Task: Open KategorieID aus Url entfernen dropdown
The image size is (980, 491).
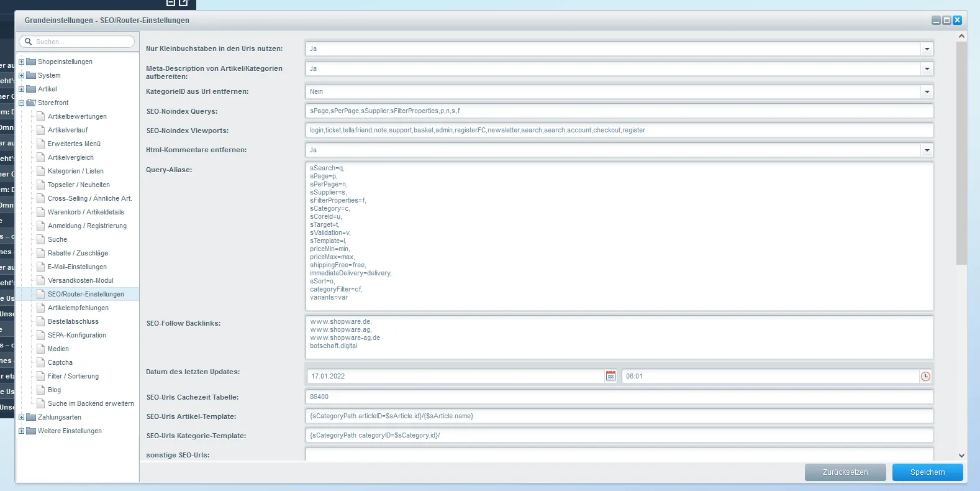Action: coord(927,91)
